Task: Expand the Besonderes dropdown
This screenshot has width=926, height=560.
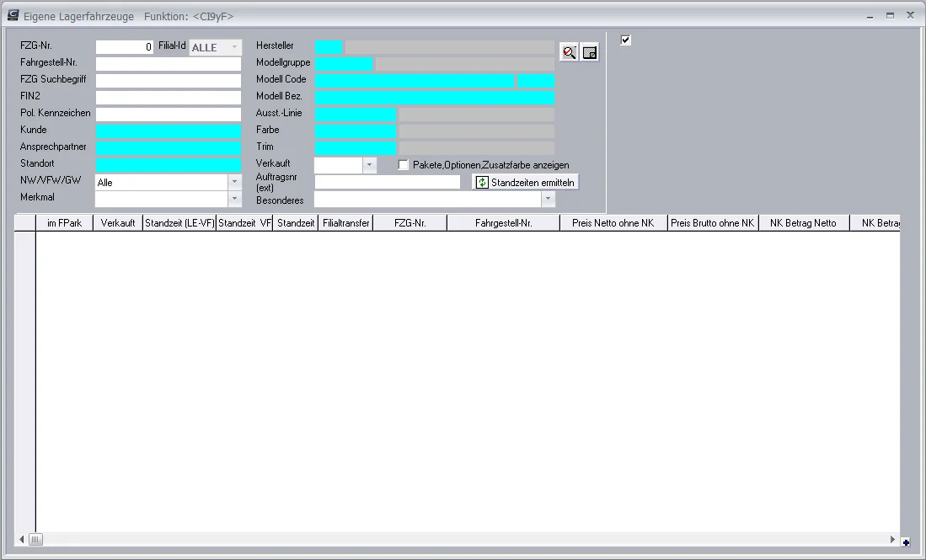Action: tap(548, 200)
